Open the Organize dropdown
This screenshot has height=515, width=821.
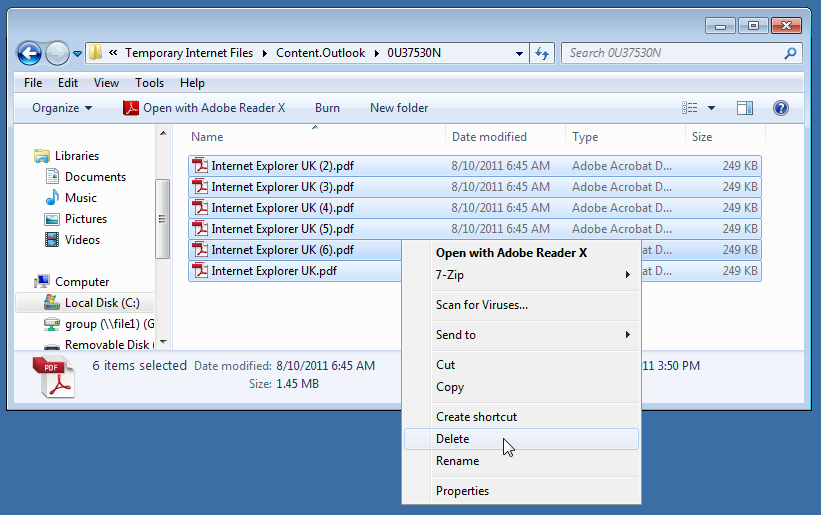click(x=62, y=108)
